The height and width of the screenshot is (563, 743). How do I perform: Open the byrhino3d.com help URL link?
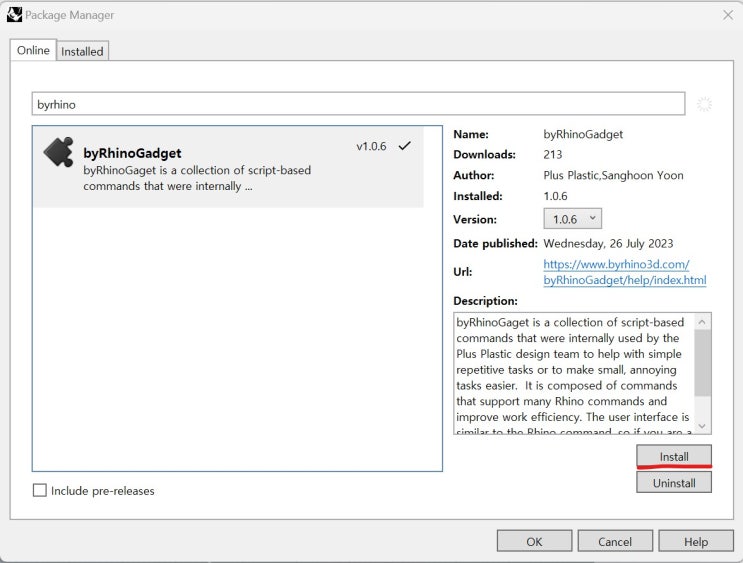click(625, 272)
